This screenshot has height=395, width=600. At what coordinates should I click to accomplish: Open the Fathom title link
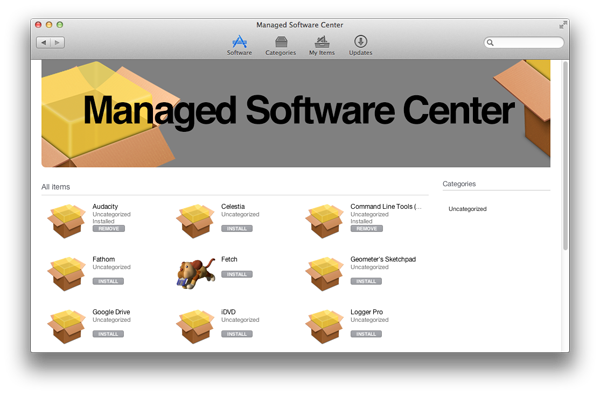(x=104, y=259)
